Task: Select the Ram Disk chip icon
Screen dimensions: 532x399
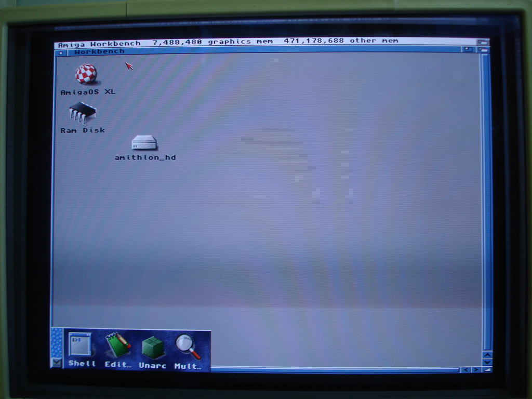Action: [83, 113]
